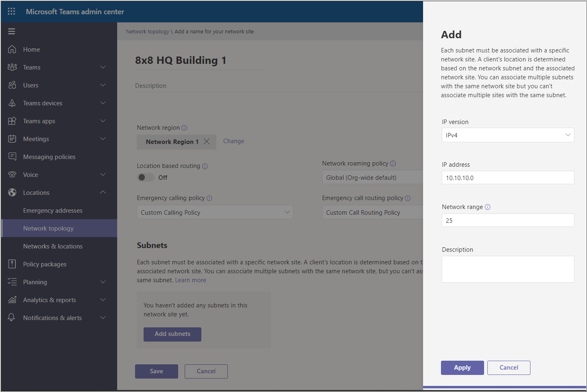Toggle Location based routing switch

click(x=146, y=177)
